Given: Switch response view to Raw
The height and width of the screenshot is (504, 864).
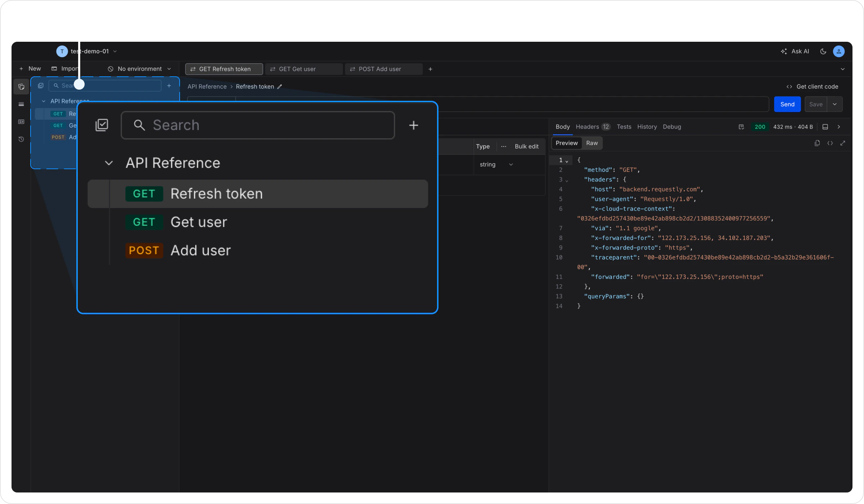Looking at the screenshot, I should coord(592,143).
